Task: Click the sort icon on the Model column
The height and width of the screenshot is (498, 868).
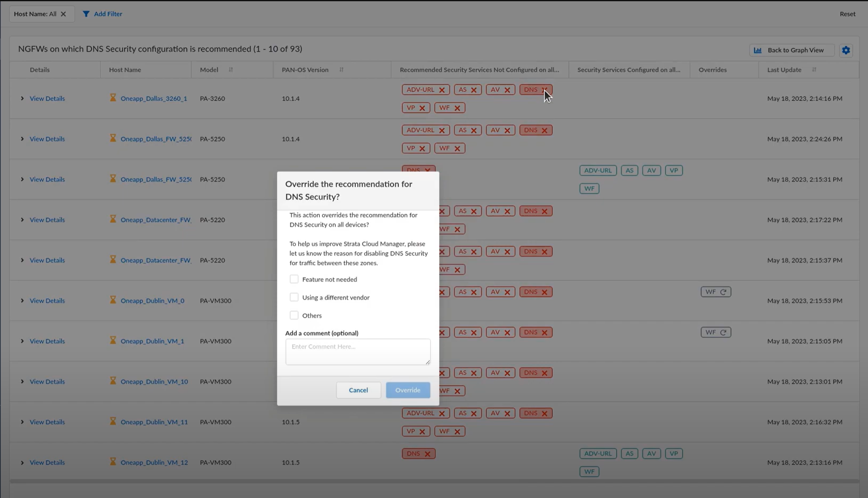Action: pos(231,70)
